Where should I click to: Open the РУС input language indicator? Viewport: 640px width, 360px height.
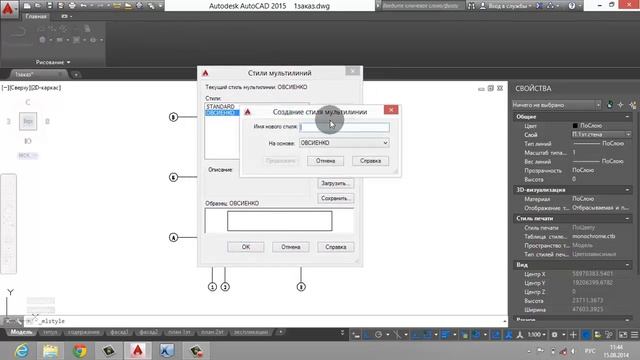coord(590,351)
